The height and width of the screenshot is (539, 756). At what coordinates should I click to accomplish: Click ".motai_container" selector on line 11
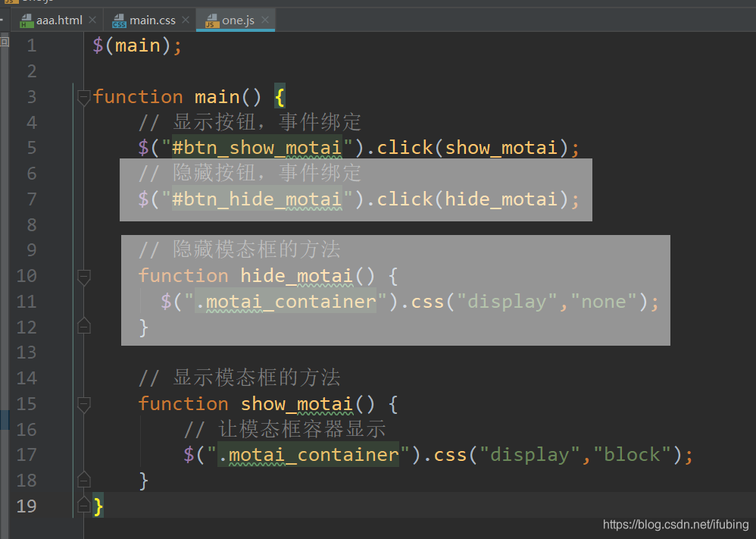click(x=286, y=302)
